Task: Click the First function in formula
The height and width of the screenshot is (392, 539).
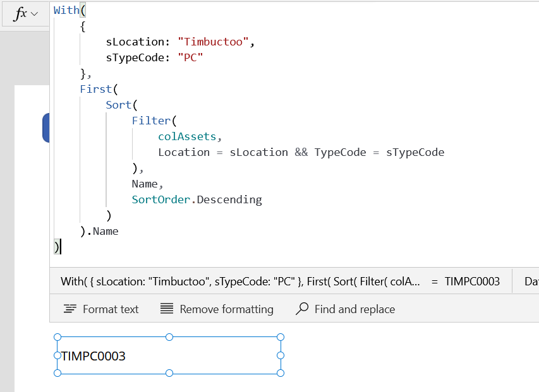Action: pos(95,89)
